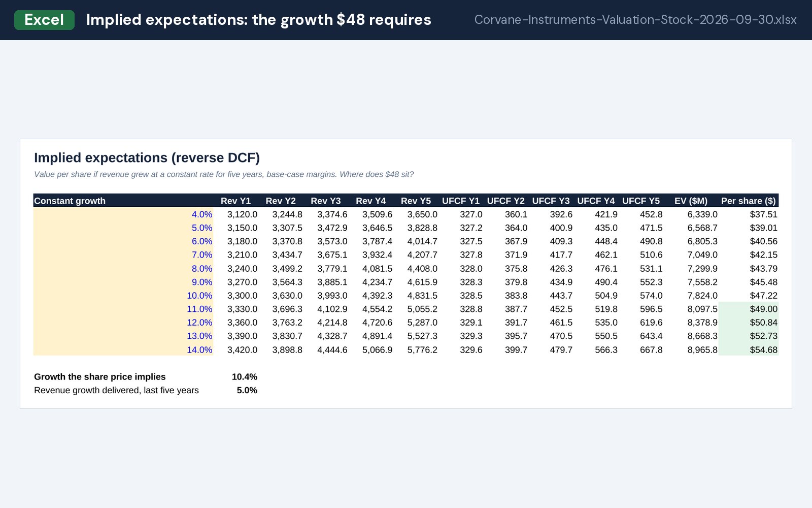Click the 4,392.3 Rev Y4 cell
Screen dimensions: 812x508
pos(377,296)
